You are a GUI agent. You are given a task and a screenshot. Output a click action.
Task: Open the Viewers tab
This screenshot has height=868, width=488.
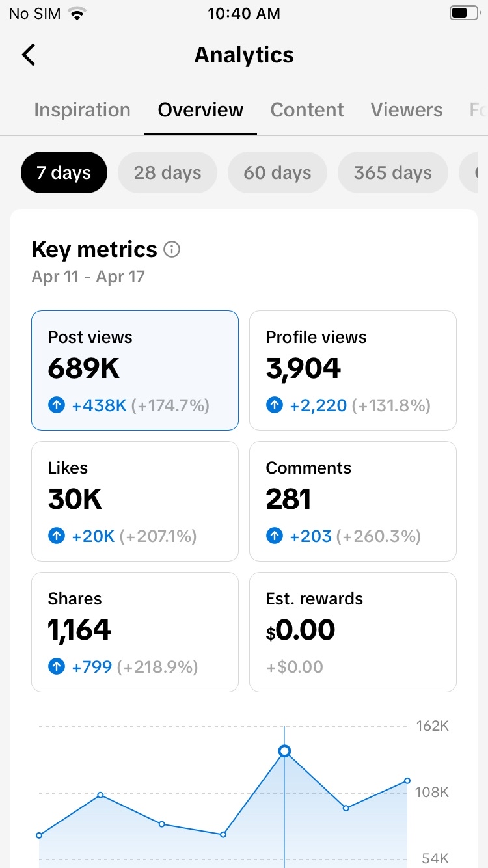407,110
